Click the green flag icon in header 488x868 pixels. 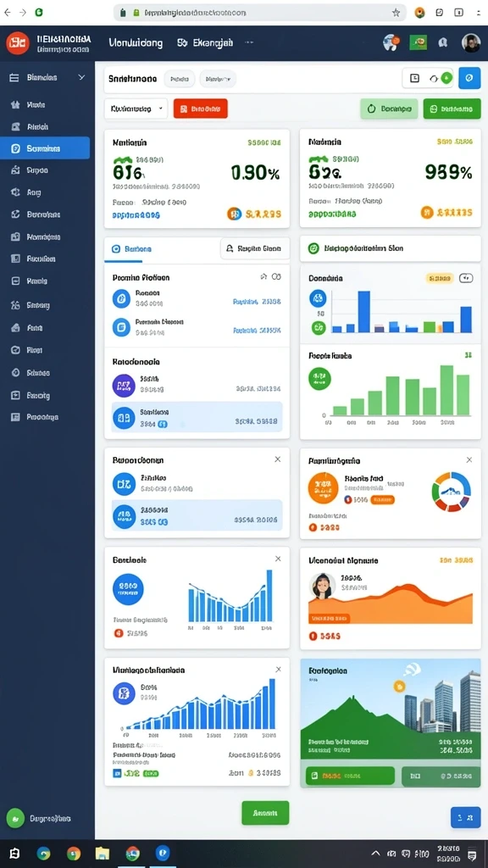tap(419, 42)
